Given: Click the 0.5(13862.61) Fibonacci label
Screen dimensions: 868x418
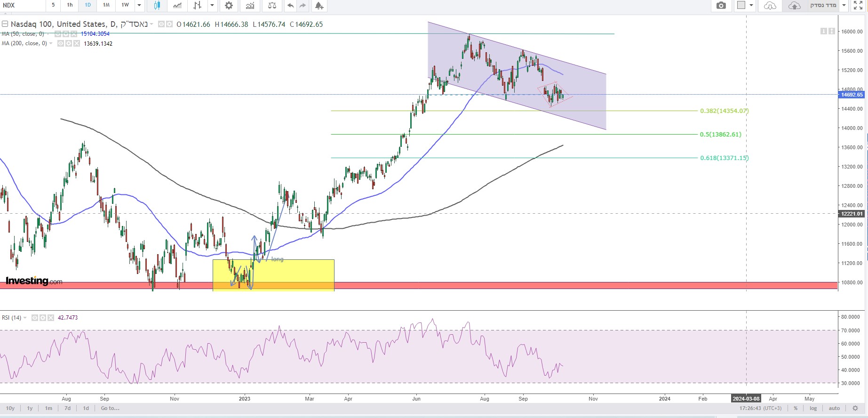Looking at the screenshot, I should [x=720, y=134].
